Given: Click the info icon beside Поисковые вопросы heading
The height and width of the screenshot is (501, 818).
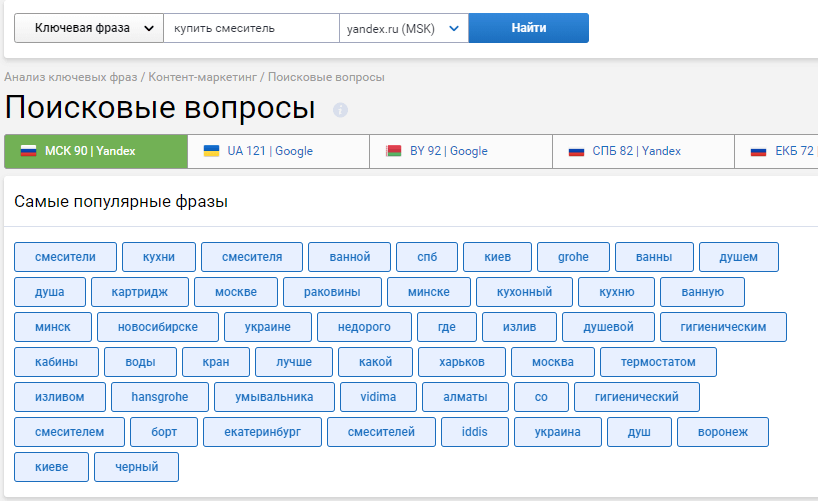Looking at the screenshot, I should [340, 110].
